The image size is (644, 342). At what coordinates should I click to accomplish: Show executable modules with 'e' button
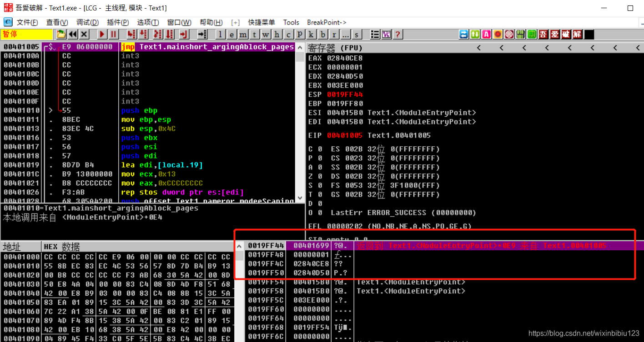(x=232, y=35)
